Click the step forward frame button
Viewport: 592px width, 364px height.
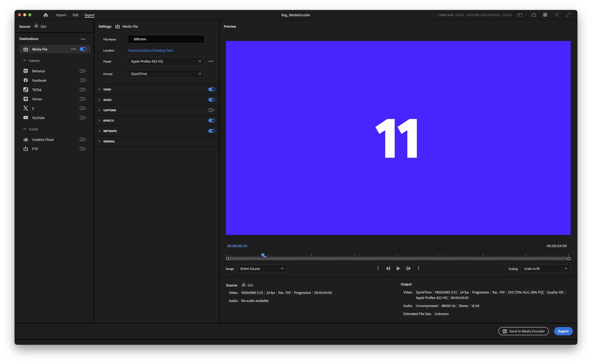tap(408, 268)
